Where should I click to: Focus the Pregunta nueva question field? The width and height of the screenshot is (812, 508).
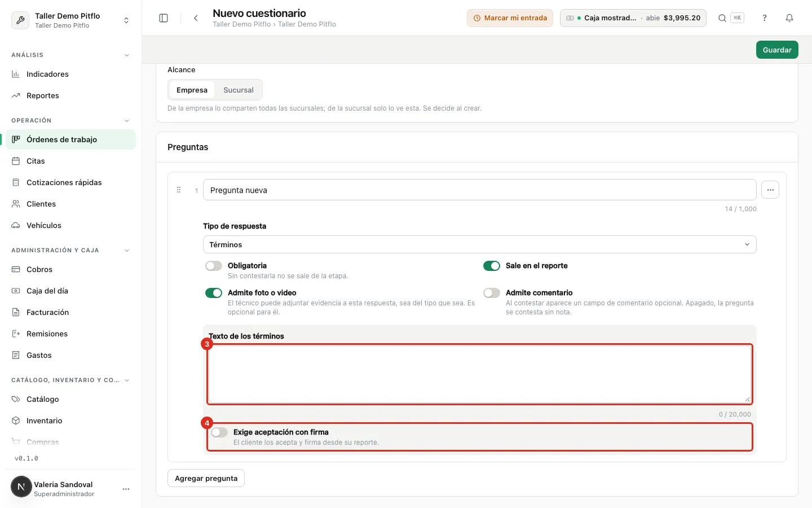[479, 190]
